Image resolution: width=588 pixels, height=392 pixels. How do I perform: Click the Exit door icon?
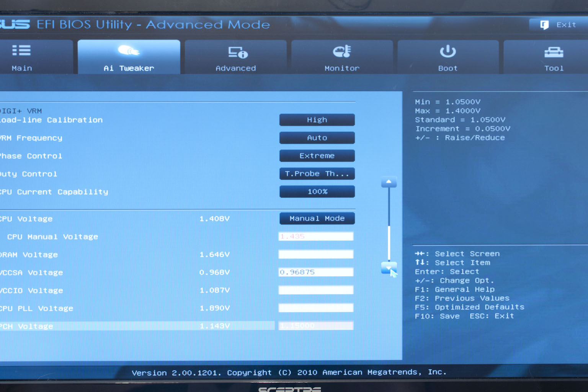coord(544,25)
